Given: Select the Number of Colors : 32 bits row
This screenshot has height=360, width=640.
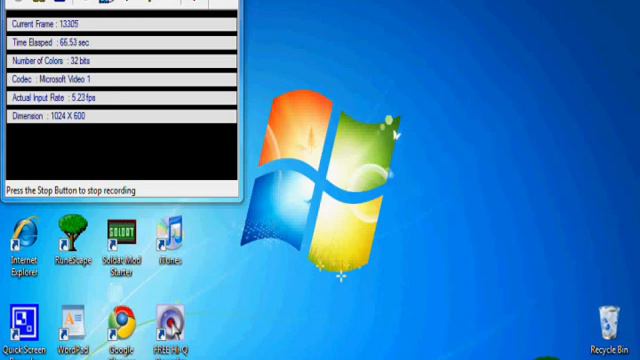Looking at the screenshot, I should click(x=121, y=61).
